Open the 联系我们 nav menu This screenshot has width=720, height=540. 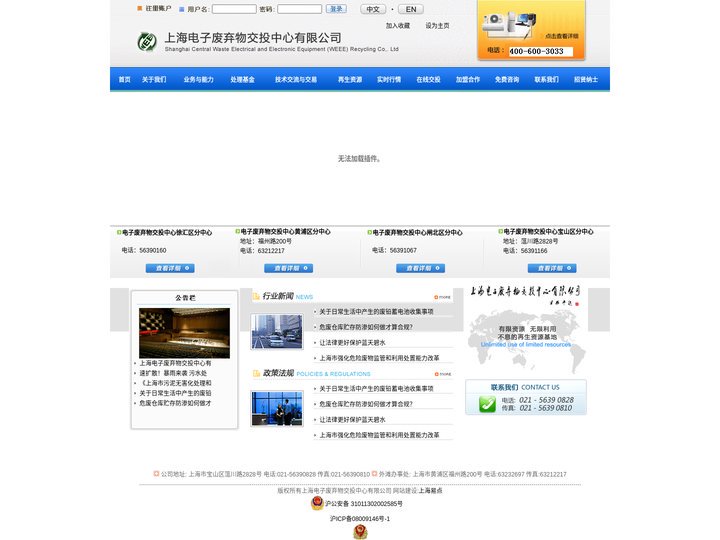(x=546, y=79)
